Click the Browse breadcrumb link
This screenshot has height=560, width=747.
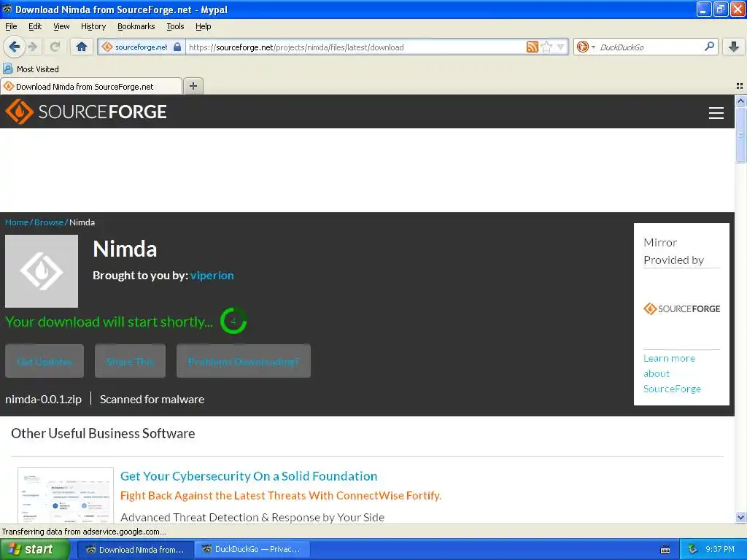(x=49, y=222)
